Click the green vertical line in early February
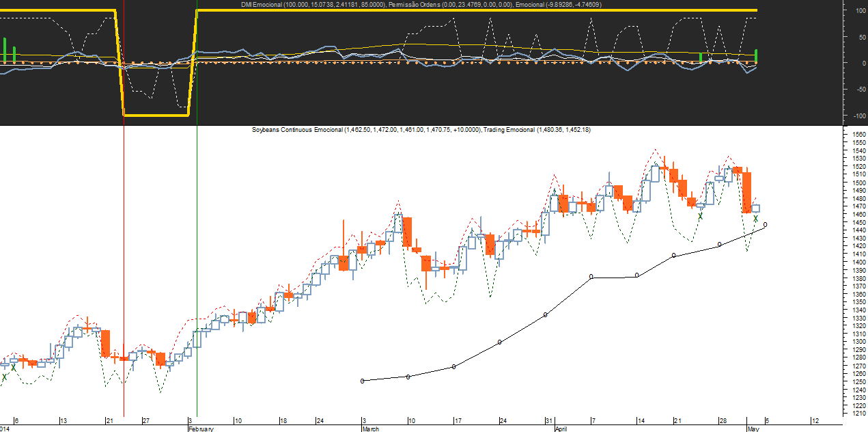Screen dimensions: 868x432 [x=197, y=273]
